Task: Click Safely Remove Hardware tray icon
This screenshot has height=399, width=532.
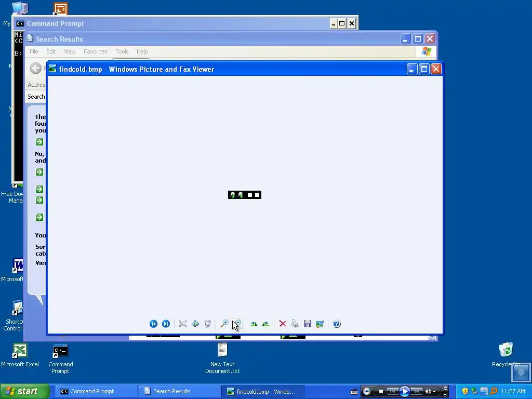Action: pos(474,391)
